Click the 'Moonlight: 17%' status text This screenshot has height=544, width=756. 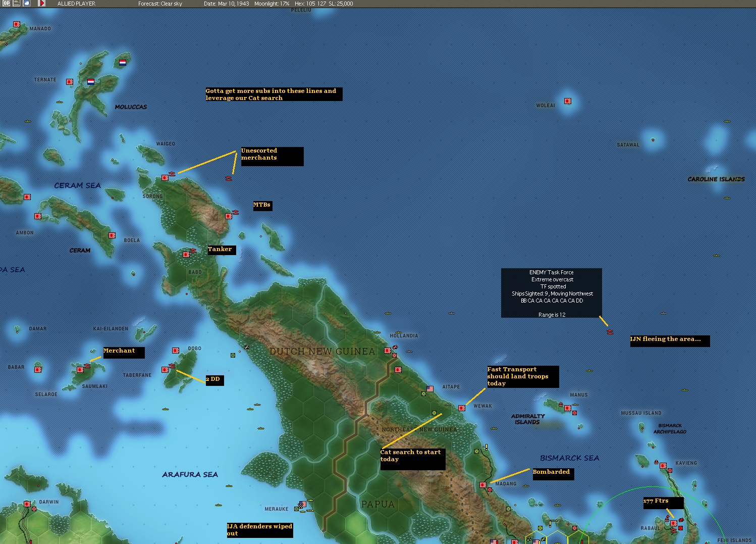click(x=272, y=4)
